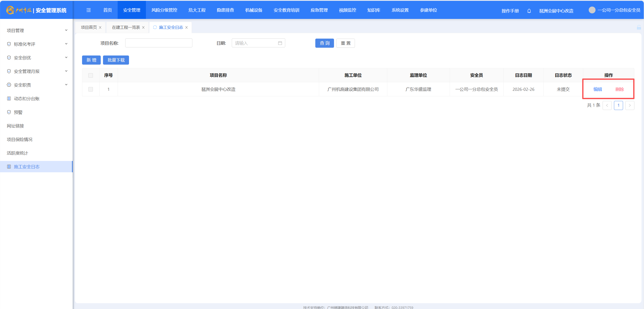Click the sidebar collapse menu icon

coord(88,10)
